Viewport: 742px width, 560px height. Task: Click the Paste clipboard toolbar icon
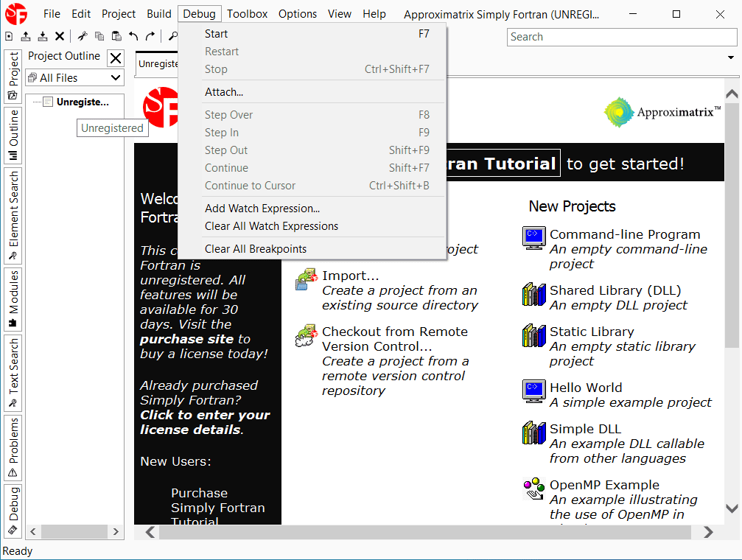pos(116,36)
